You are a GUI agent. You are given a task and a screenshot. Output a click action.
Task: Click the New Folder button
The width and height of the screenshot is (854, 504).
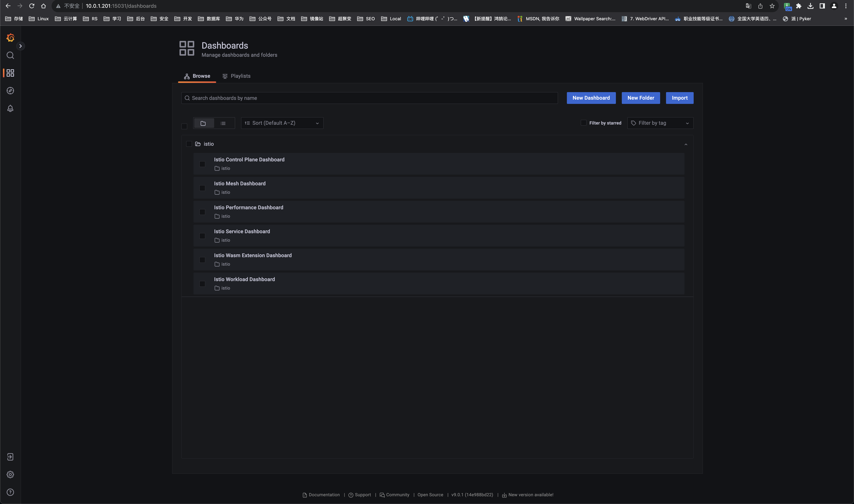coord(640,98)
